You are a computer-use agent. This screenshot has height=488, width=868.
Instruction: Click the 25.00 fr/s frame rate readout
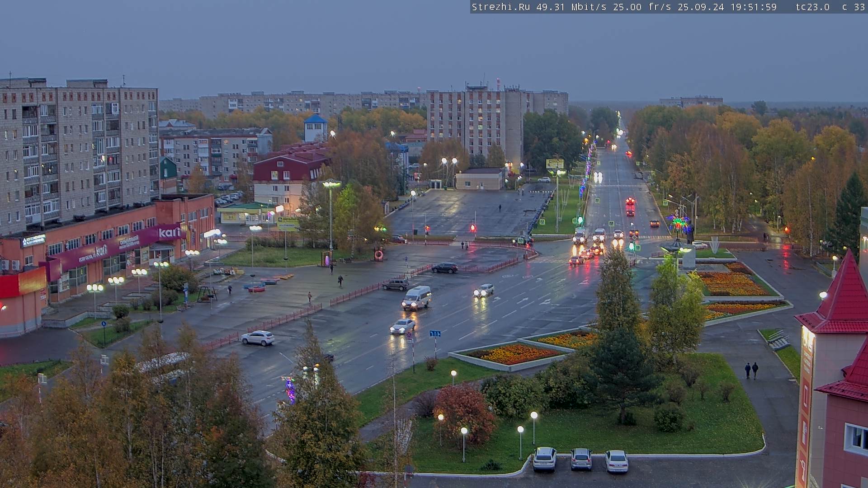tap(642, 7)
